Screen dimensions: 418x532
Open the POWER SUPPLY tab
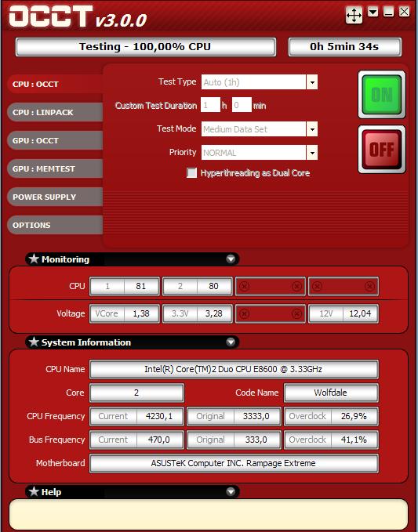pyautogui.click(x=55, y=197)
